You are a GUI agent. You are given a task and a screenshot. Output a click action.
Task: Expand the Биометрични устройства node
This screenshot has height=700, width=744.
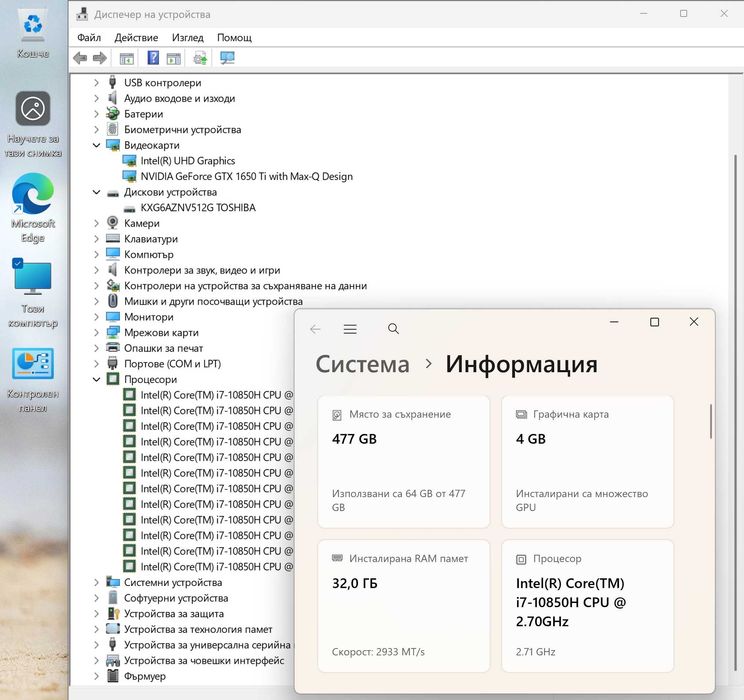pos(96,130)
